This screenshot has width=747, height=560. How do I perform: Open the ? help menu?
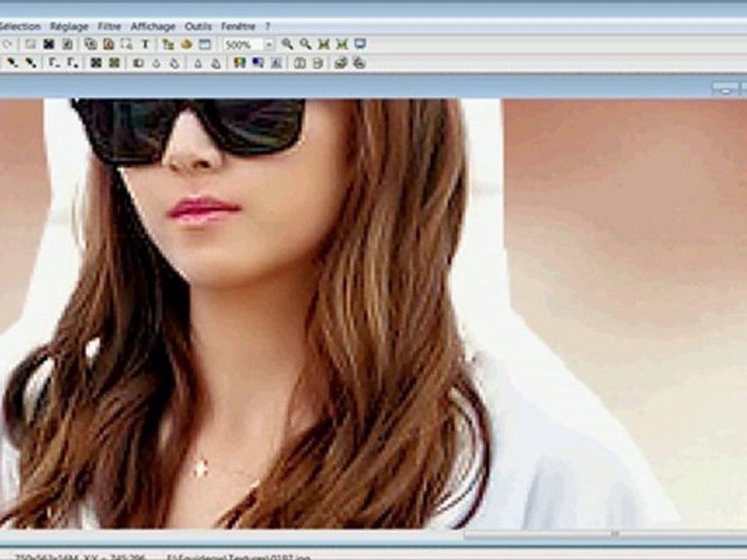[268, 26]
